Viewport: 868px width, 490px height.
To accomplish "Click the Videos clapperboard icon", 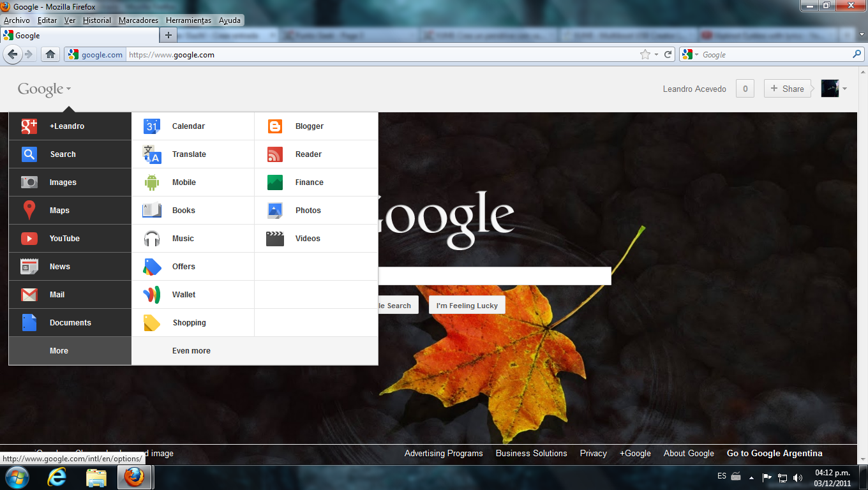I will pyautogui.click(x=275, y=239).
